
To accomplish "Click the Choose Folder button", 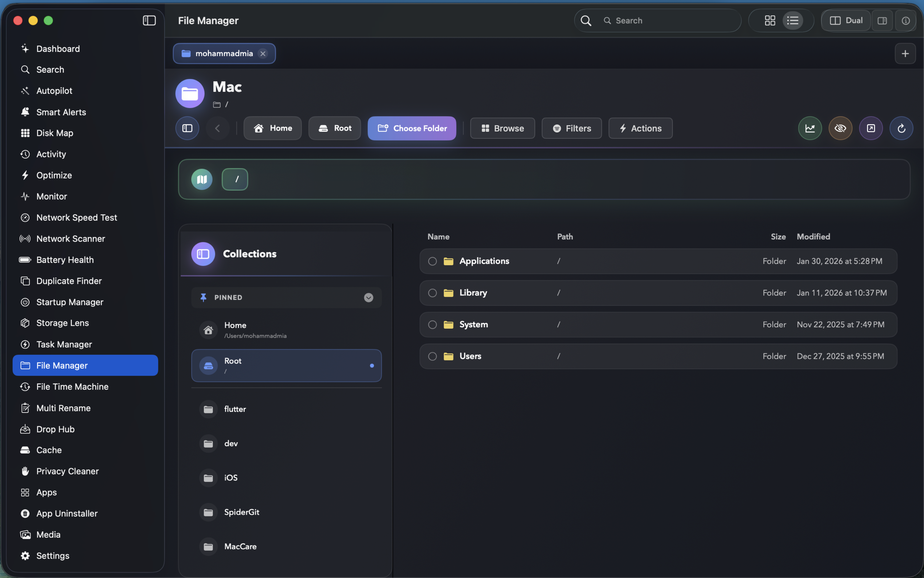I will point(411,128).
